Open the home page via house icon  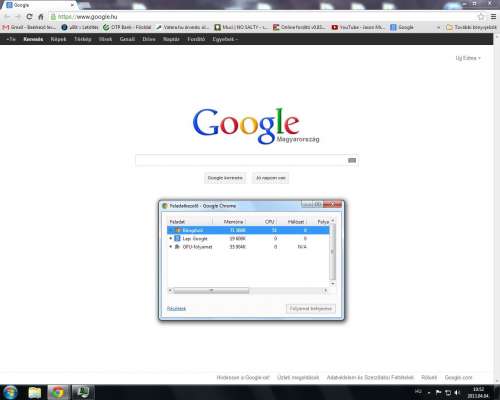click(41, 17)
